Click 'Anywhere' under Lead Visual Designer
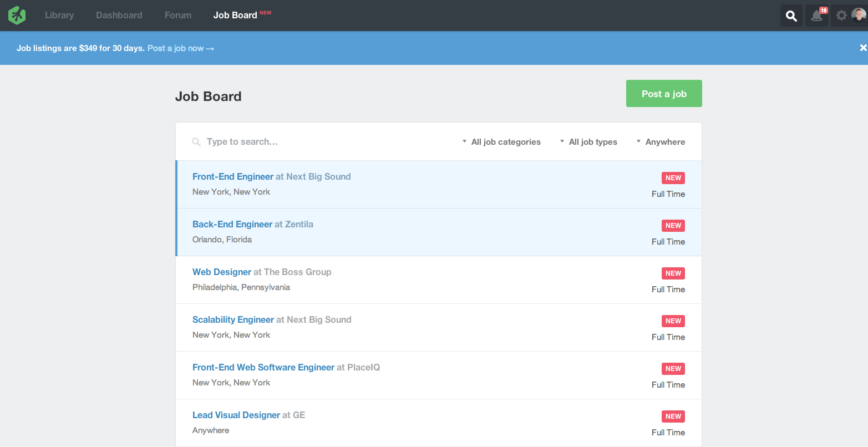 coord(211,430)
